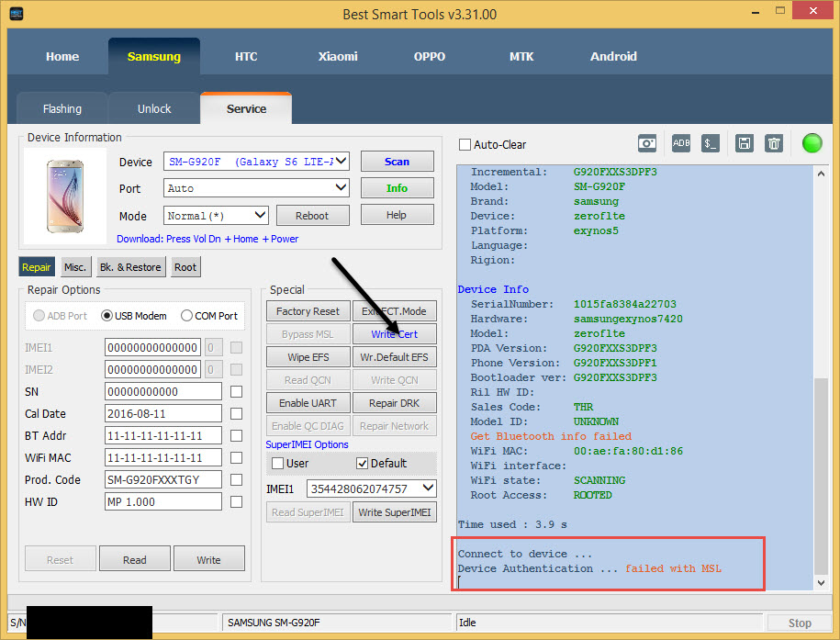840x640 pixels.
Task: Select the Repair options tab
Action: coord(37,267)
